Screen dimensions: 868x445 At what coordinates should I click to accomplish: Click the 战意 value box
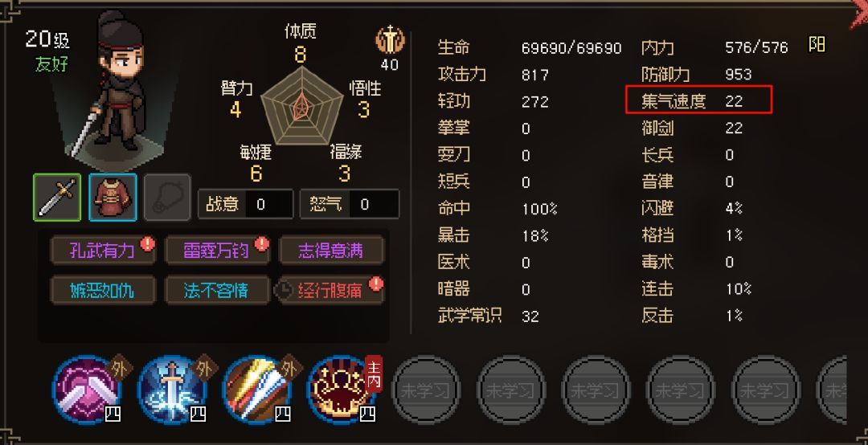coord(246,204)
